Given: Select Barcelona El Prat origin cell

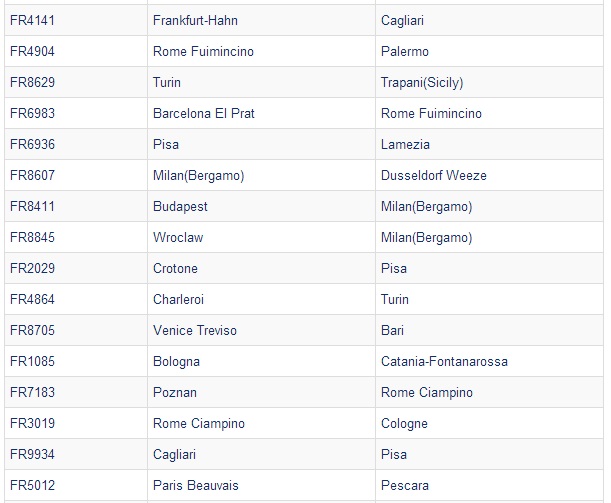Looking at the screenshot, I should coord(261,113).
